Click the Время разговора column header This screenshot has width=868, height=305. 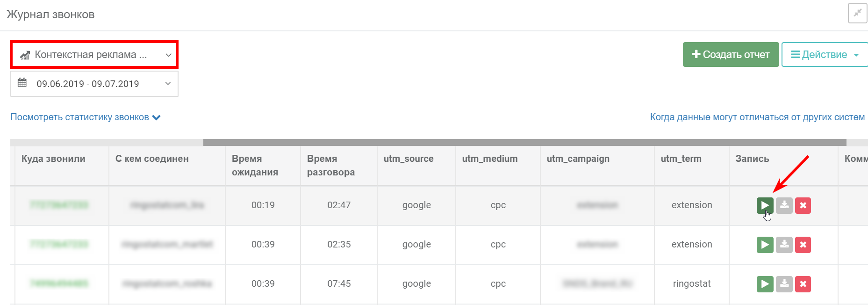point(330,165)
